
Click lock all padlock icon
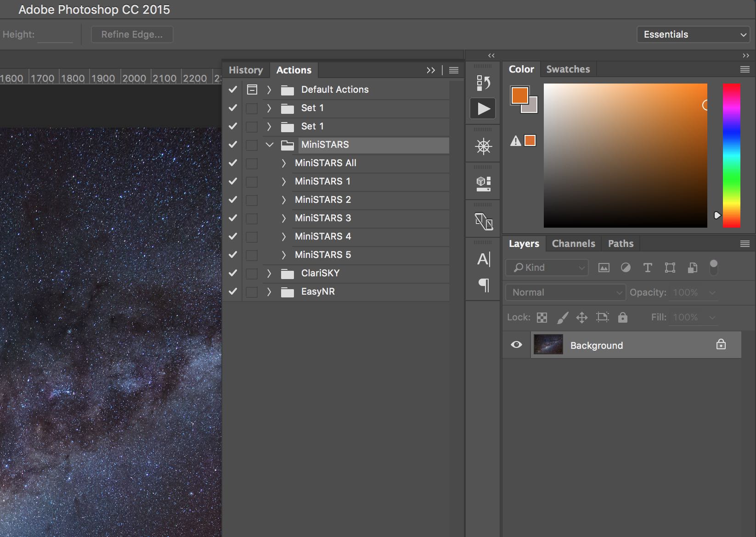[623, 317]
